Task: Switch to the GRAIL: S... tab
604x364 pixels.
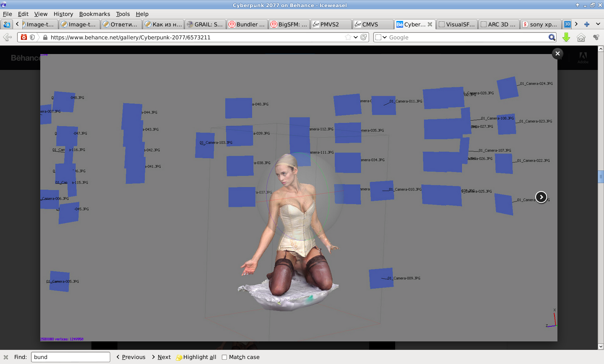Action: (x=205, y=24)
